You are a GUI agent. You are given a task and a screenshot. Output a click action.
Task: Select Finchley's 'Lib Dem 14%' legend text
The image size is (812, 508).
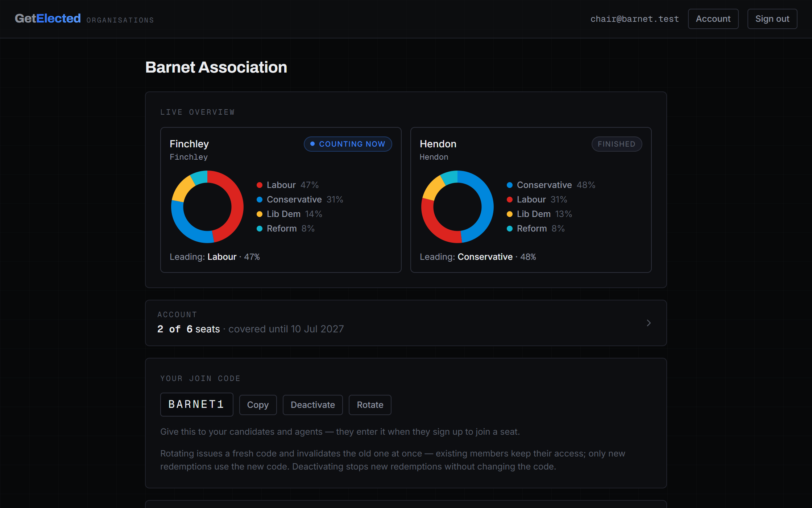click(x=294, y=214)
